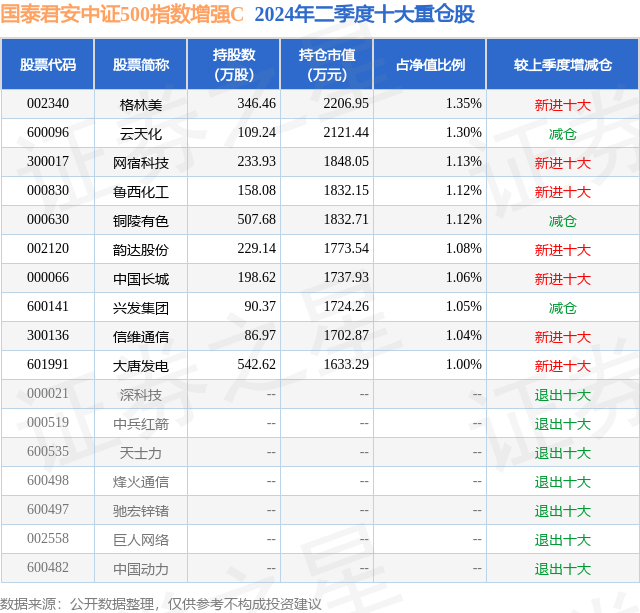Select stock name 深科技
The image size is (640, 613).
pyautogui.click(x=141, y=395)
